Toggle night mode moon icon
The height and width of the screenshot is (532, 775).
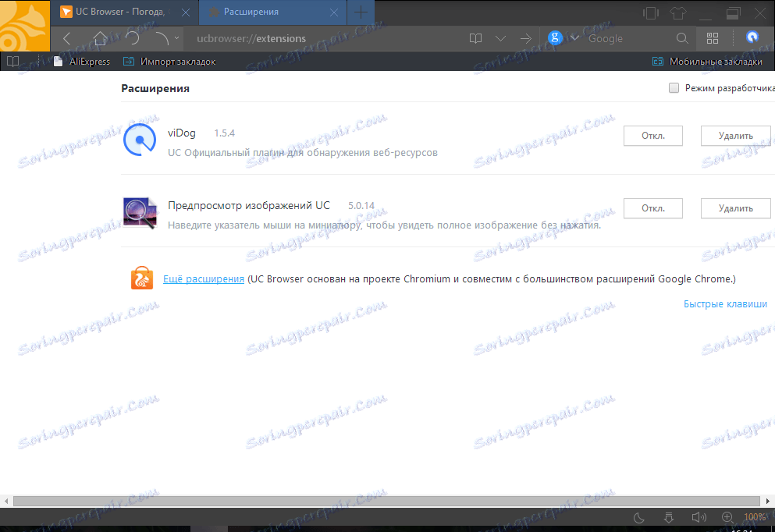639,517
